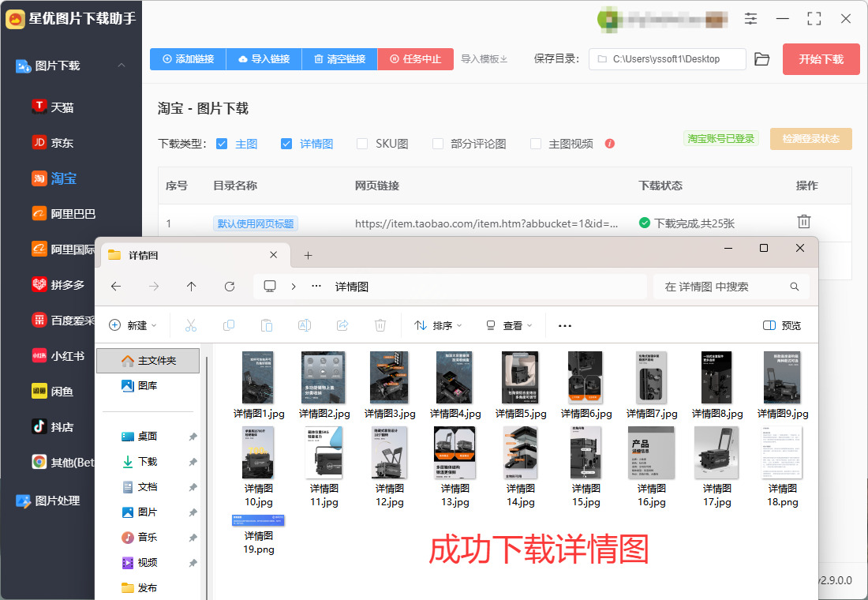The width and height of the screenshot is (868, 600).
Task: Delete row 1 with the trash icon
Action: pos(804,222)
